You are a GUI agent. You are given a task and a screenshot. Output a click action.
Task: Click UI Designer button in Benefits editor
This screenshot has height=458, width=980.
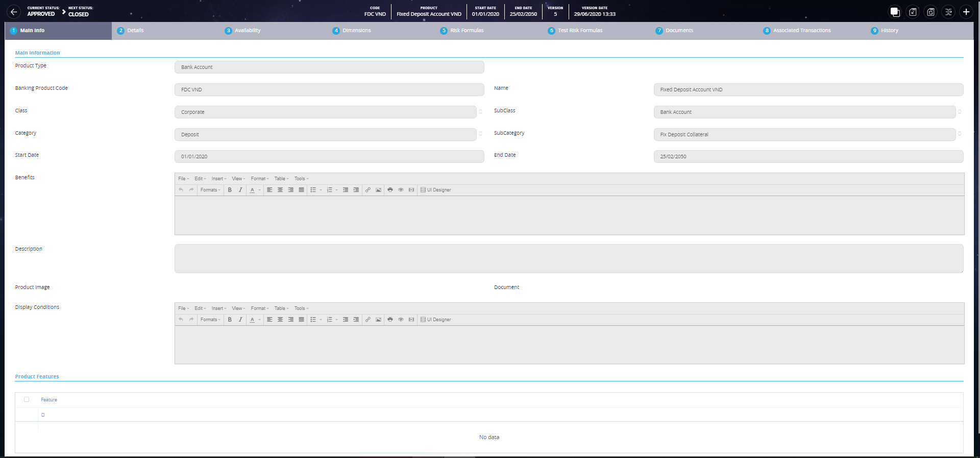coord(436,190)
